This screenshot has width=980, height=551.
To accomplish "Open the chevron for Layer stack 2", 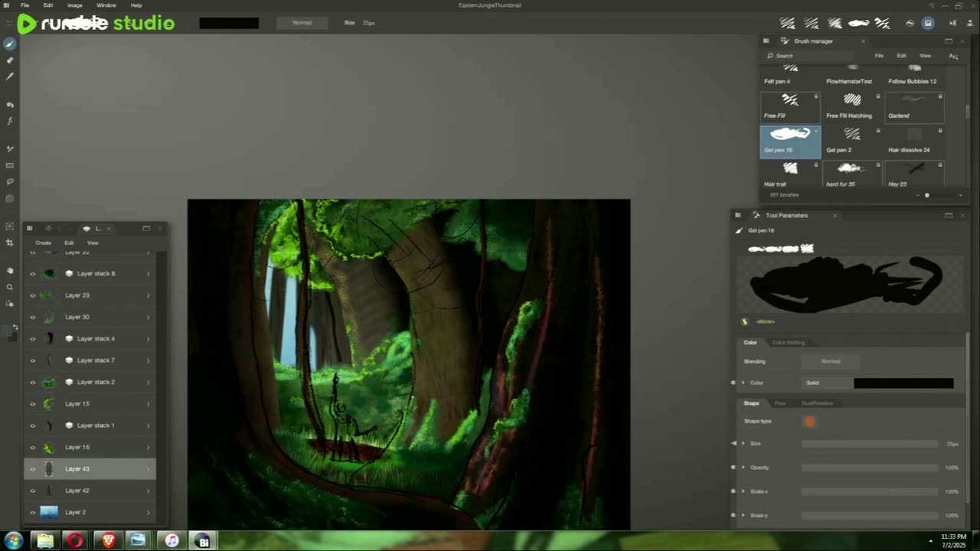I will (x=149, y=382).
